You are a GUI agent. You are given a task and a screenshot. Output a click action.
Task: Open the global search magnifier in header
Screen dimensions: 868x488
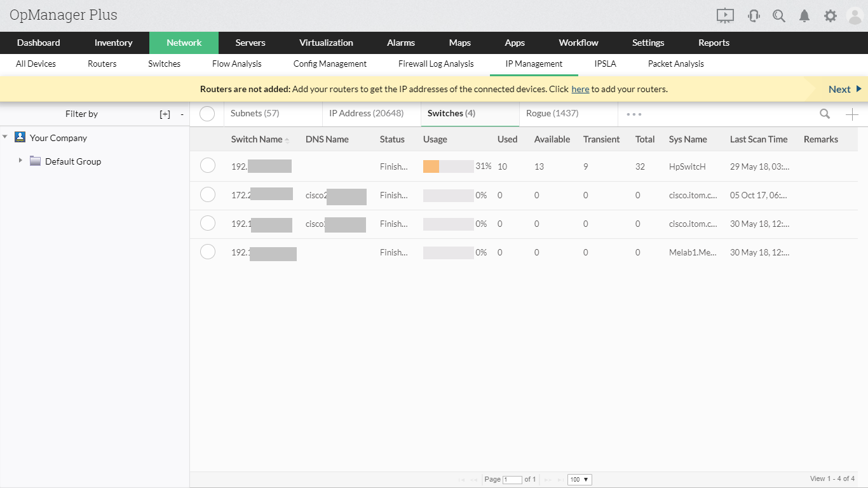[779, 16]
